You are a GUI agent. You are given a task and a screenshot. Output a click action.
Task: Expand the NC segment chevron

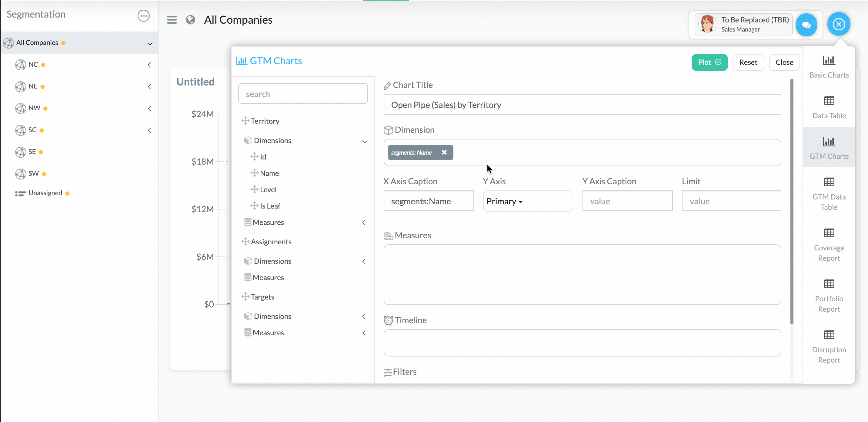(x=149, y=65)
